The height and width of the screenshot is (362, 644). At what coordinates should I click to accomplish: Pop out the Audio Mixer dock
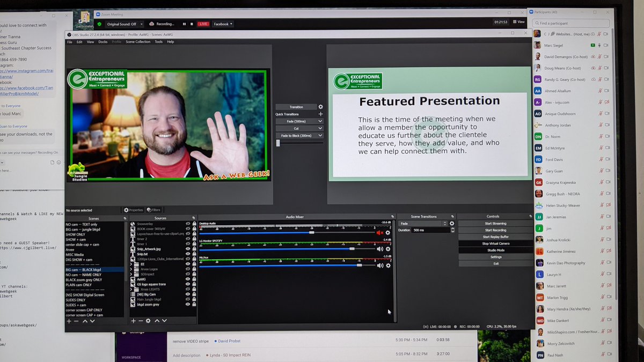tap(392, 217)
